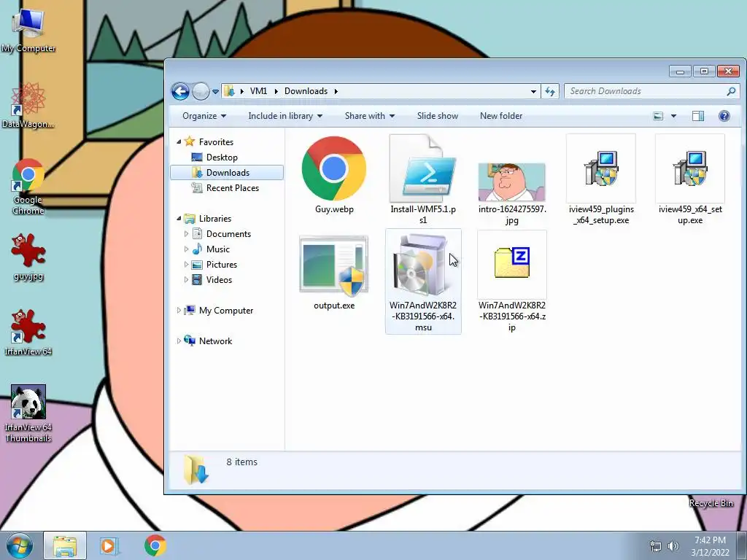This screenshot has width=747, height=560.
Task: Toggle the preview pane
Action: 698,116
